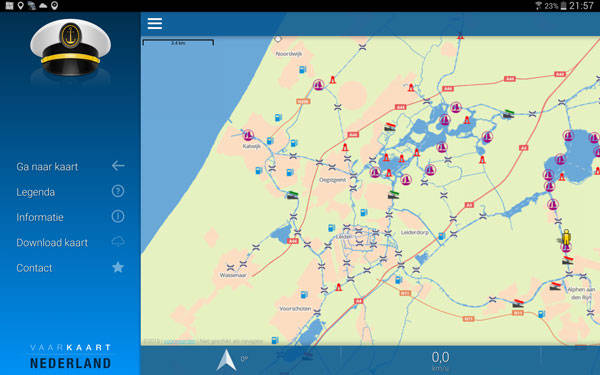Tap the yellow person location marker on map
This screenshot has height=375, width=600.
click(x=566, y=237)
